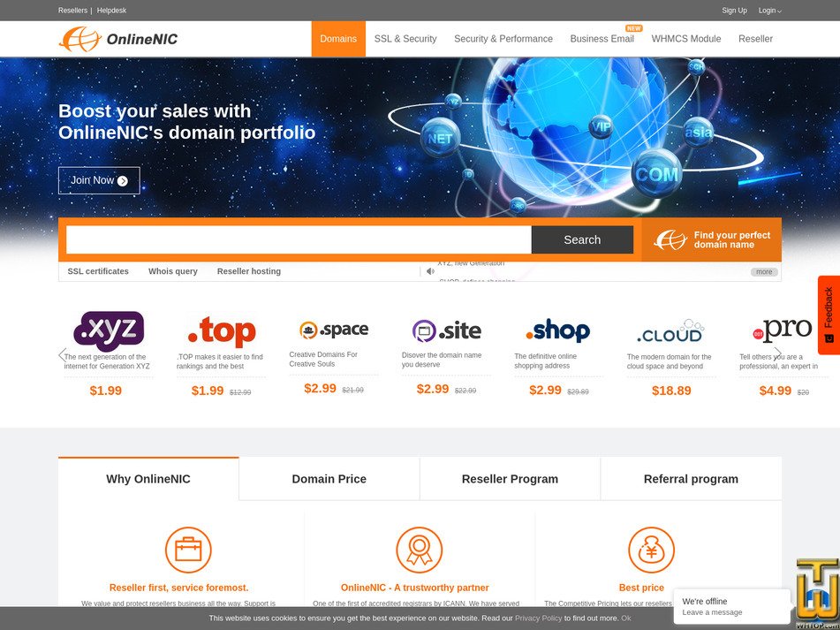Open the Reseller hosting link
Screen dimensions: 840x630
(249, 271)
